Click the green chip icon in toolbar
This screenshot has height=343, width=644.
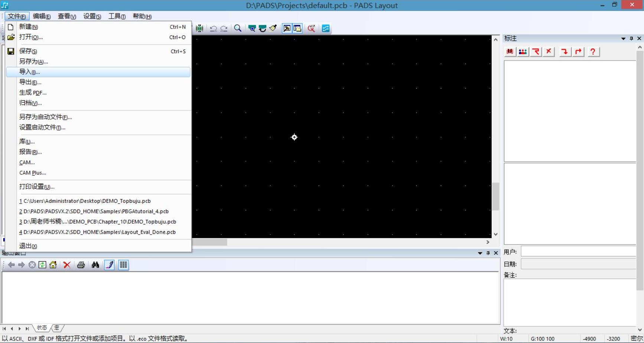click(199, 28)
